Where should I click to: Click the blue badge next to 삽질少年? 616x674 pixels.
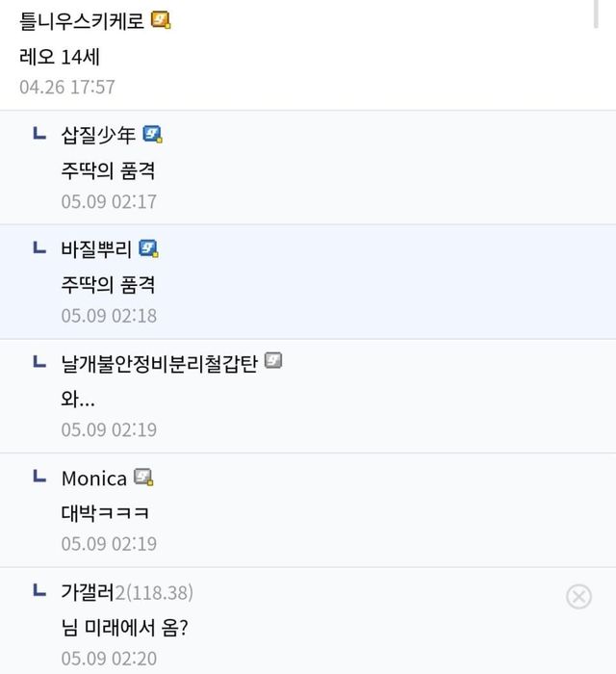pos(152,135)
